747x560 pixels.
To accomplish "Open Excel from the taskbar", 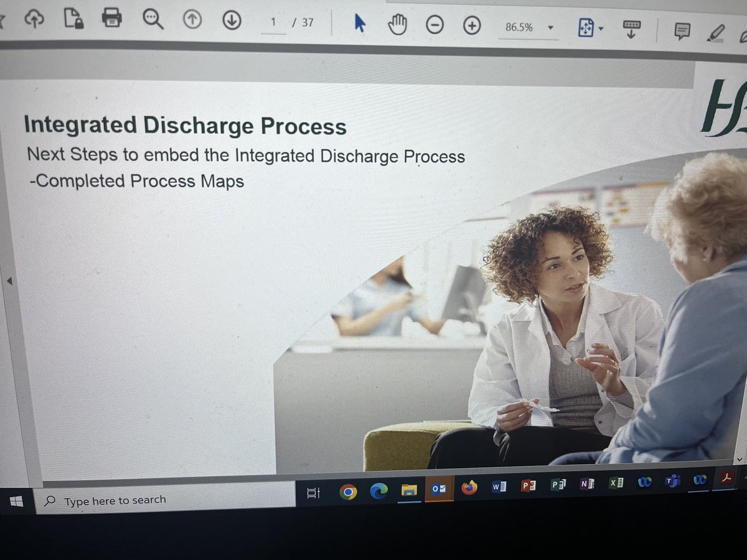I will point(616,482).
